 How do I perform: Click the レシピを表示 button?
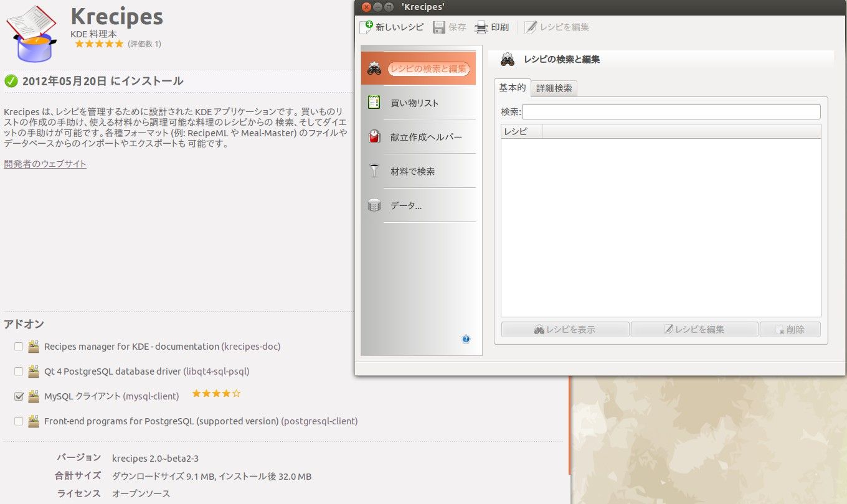point(565,330)
